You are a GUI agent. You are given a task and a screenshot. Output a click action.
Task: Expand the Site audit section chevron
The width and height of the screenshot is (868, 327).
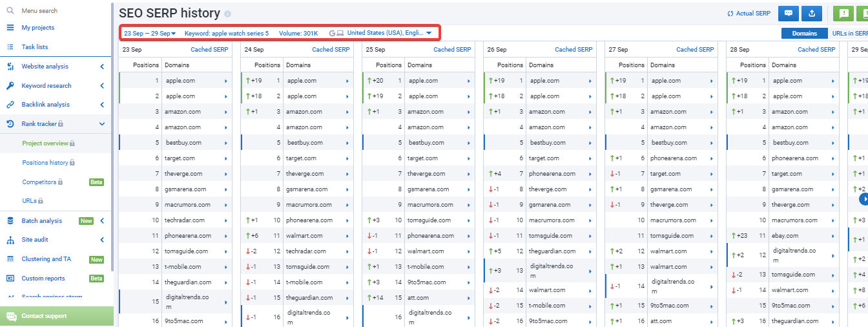(102, 240)
